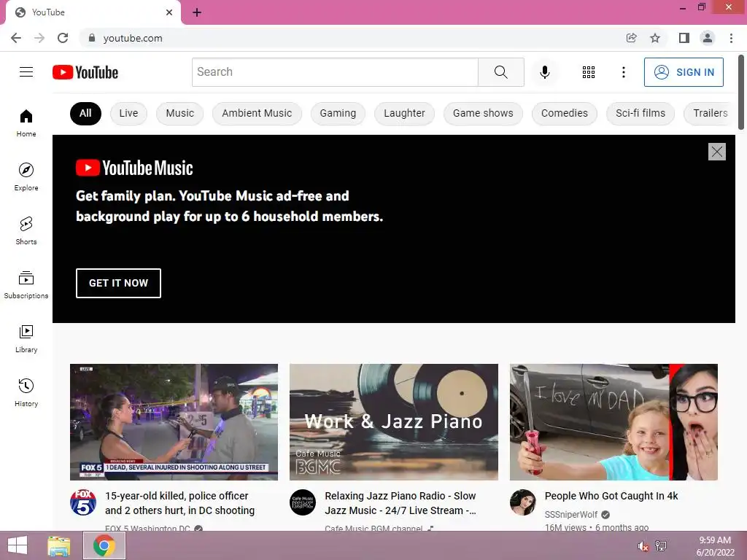This screenshot has width=747, height=560.
Task: Select the Sci-fi films chip
Action: pos(640,113)
